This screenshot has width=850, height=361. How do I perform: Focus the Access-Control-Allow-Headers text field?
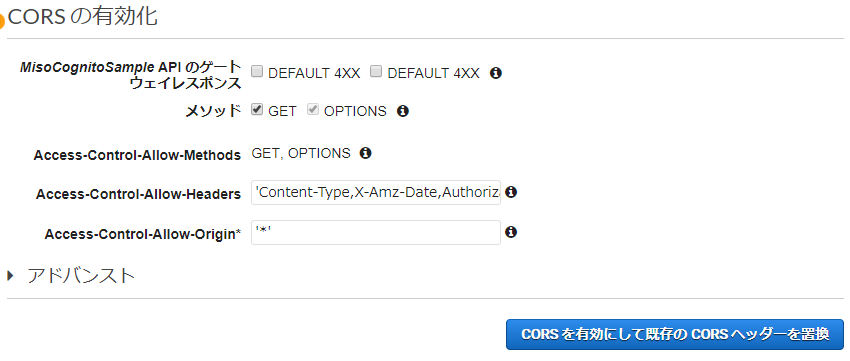(x=376, y=193)
